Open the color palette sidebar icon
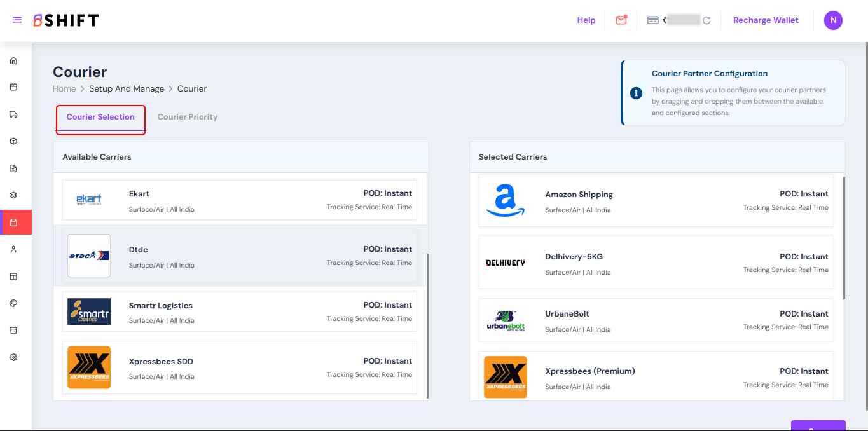 (x=13, y=303)
